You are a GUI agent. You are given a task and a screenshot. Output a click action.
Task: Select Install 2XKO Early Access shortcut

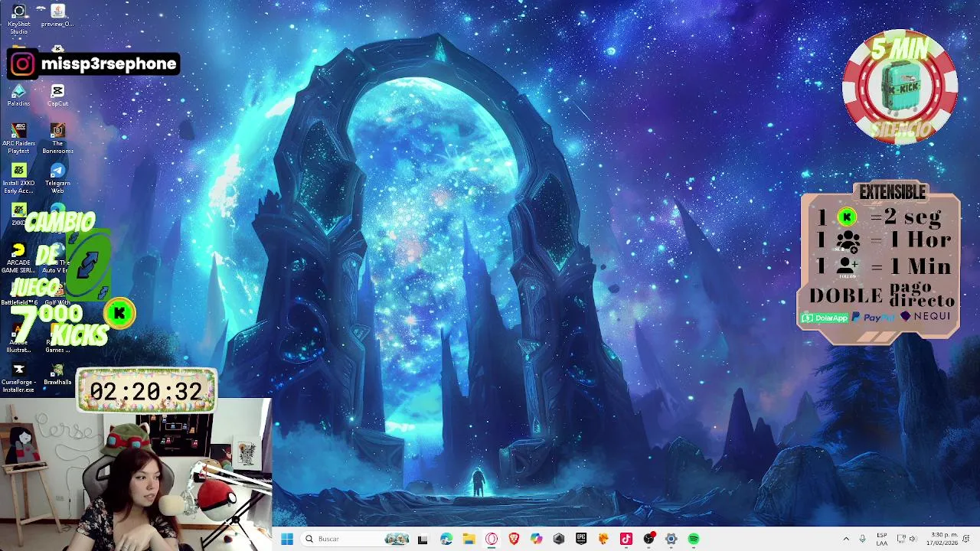point(19,178)
